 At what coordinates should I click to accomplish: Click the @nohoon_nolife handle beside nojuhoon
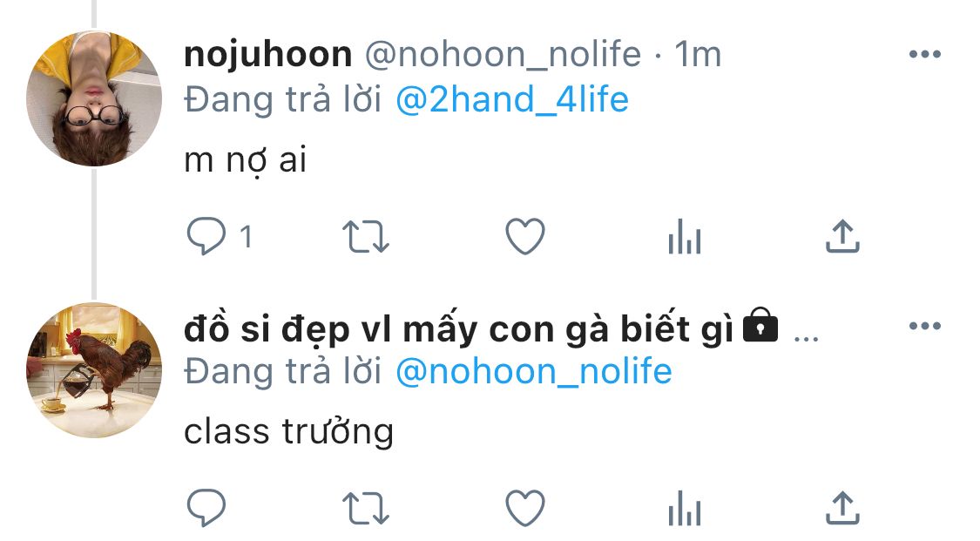504,54
